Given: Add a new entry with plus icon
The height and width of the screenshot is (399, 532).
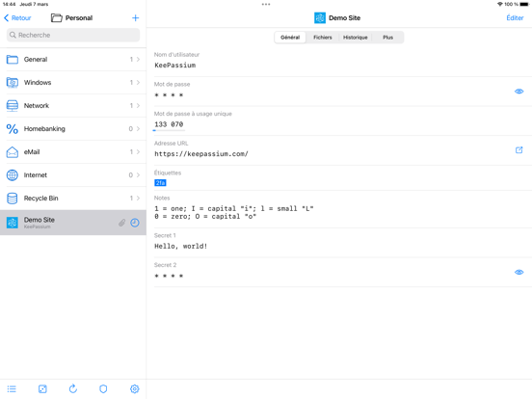Looking at the screenshot, I should [135, 18].
